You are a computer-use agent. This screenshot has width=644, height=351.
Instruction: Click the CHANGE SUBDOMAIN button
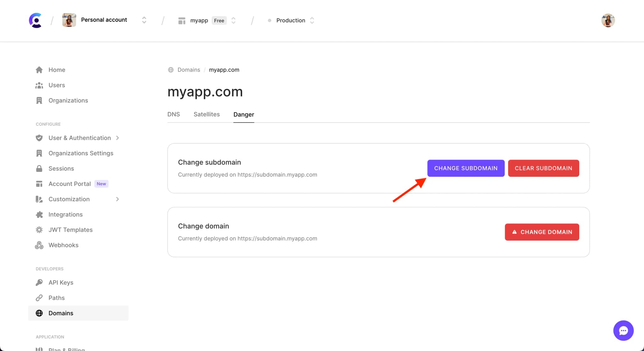click(x=466, y=168)
